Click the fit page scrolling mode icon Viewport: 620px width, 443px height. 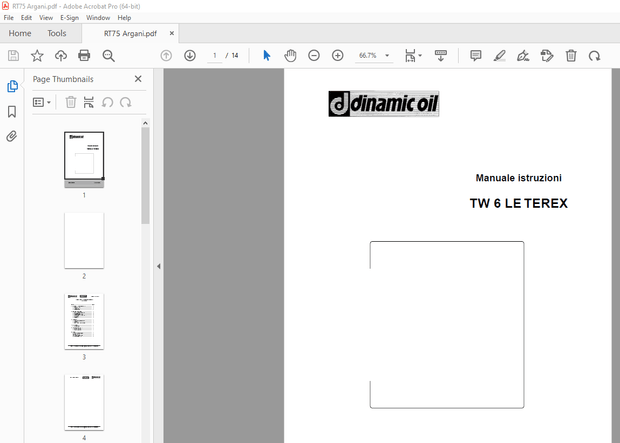coord(410,55)
